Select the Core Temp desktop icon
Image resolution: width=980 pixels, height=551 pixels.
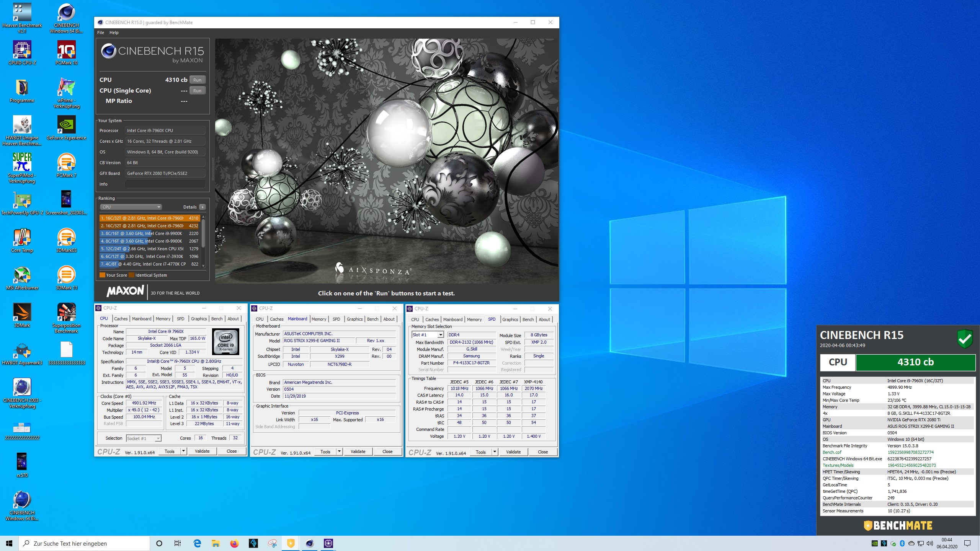pyautogui.click(x=22, y=240)
